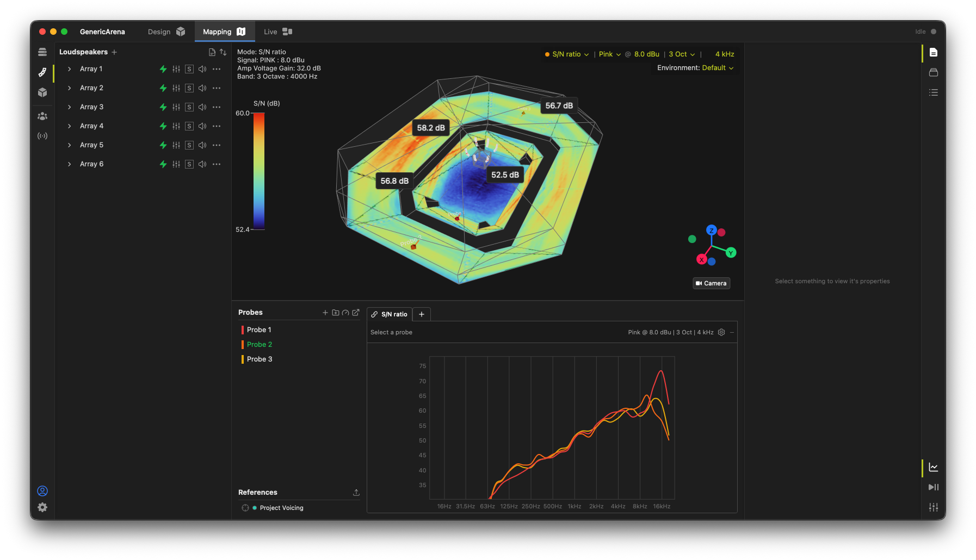Image resolution: width=976 pixels, height=560 pixels.
Task: Open the Environment Default dropdown
Action: 718,68
